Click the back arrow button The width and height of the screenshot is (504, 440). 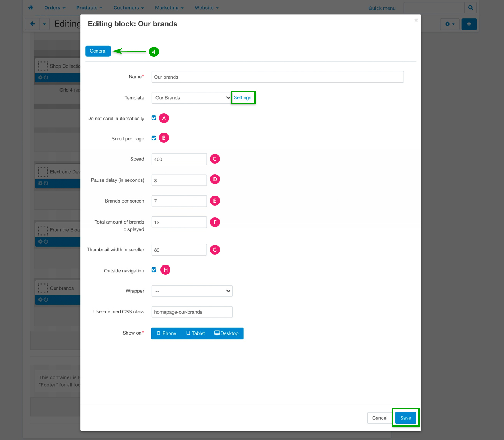(32, 24)
